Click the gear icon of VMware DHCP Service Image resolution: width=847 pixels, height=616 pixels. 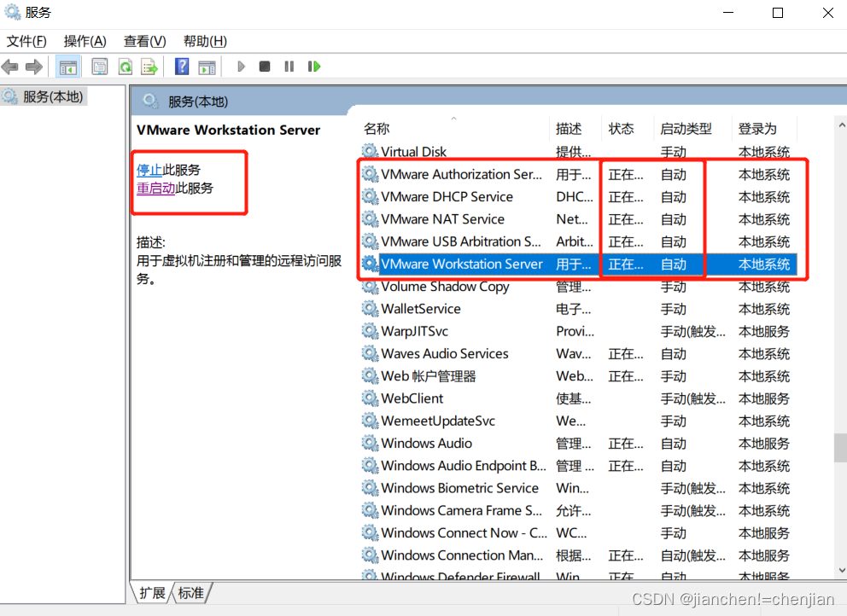tap(370, 196)
